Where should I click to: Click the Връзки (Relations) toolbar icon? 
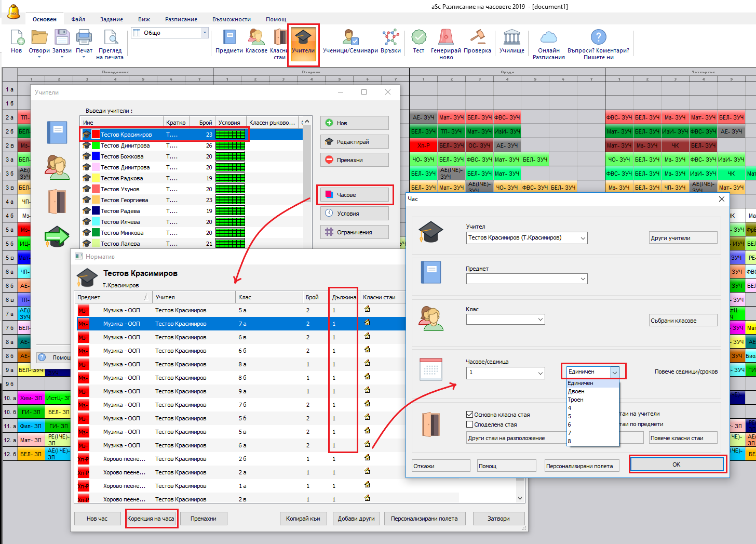[390, 38]
